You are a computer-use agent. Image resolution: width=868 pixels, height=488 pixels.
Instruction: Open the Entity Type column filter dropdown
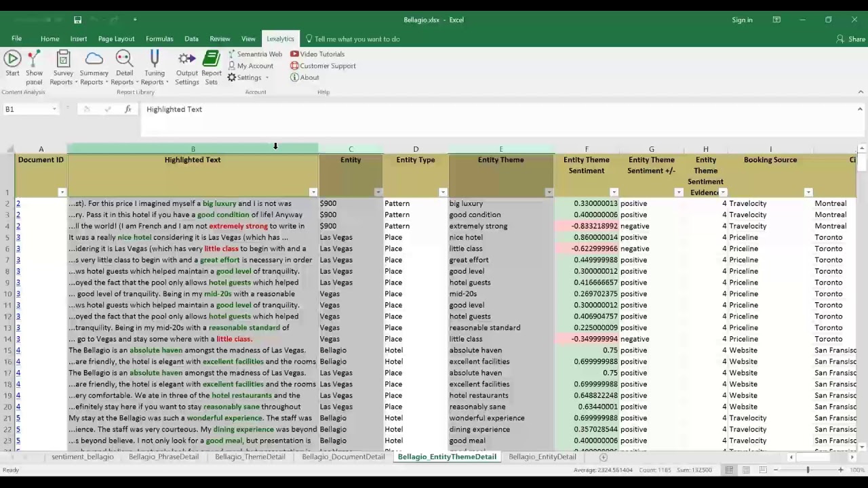443,192
